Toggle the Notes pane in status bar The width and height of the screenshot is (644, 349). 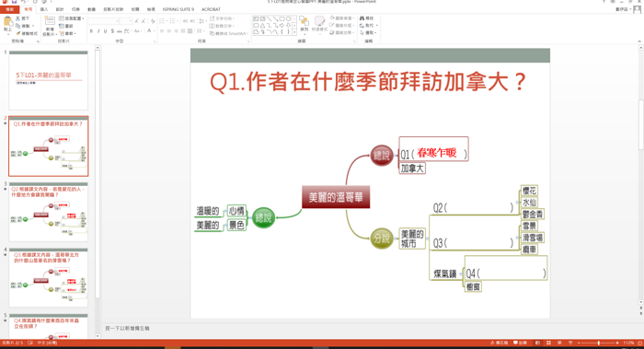(x=499, y=343)
